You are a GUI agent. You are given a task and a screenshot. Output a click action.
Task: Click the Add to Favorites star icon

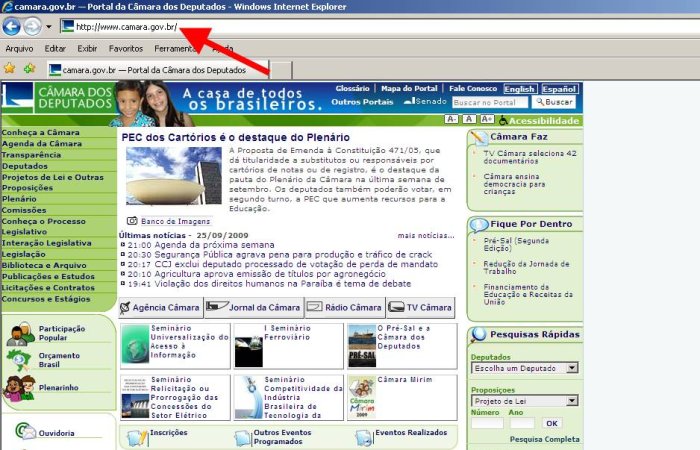pos(29,68)
